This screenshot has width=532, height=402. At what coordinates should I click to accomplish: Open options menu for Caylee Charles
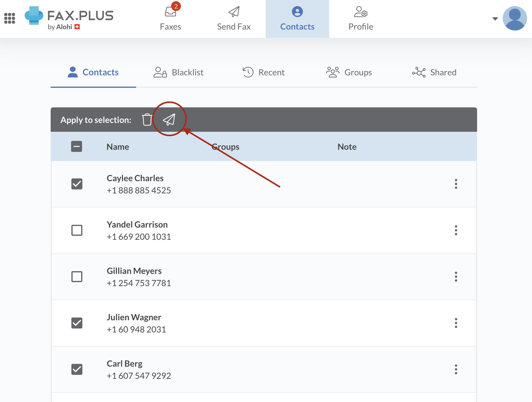click(456, 184)
